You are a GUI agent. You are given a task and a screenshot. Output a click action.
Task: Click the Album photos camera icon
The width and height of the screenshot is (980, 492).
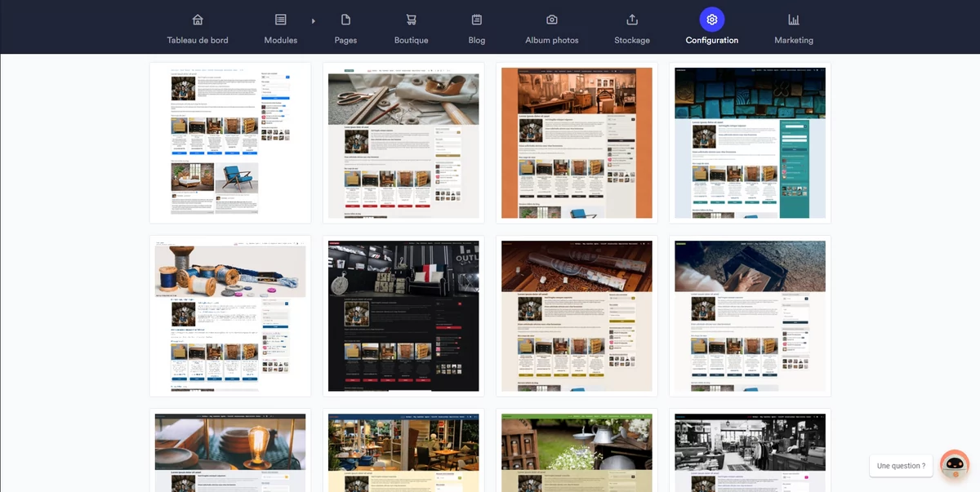click(552, 20)
